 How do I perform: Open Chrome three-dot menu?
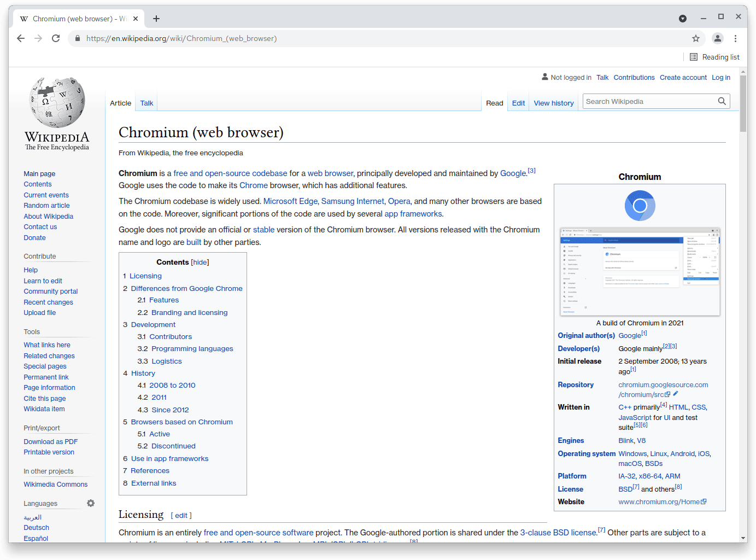pyautogui.click(x=735, y=38)
